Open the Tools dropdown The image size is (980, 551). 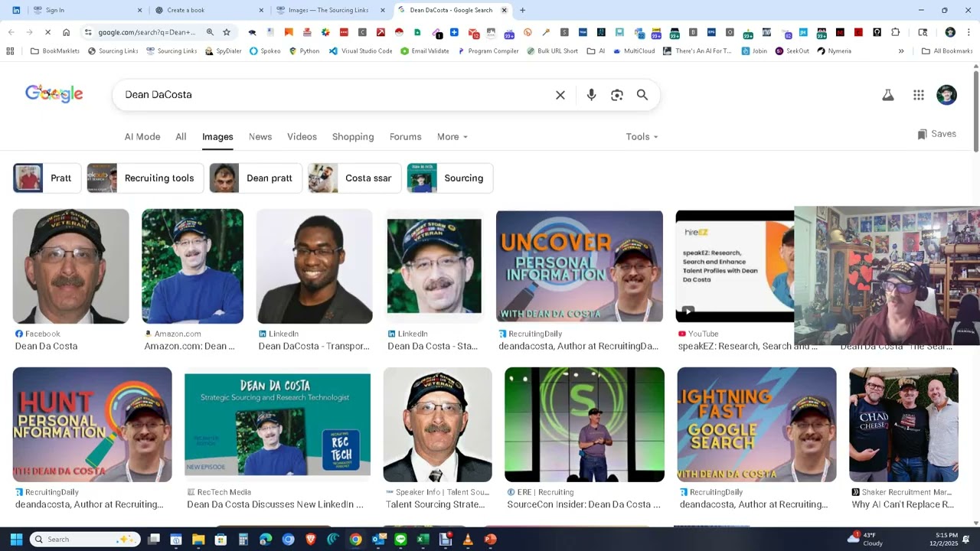coord(642,137)
